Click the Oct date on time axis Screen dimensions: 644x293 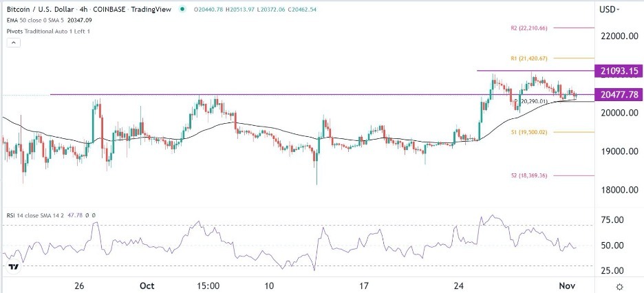147,285
